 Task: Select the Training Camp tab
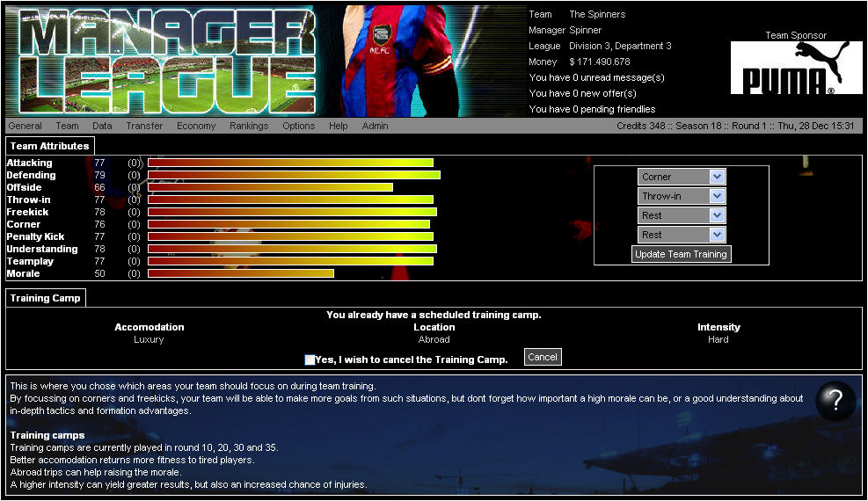[46, 298]
